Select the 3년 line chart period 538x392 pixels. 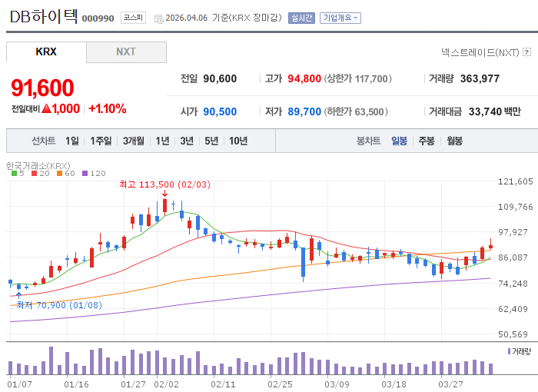tap(187, 141)
